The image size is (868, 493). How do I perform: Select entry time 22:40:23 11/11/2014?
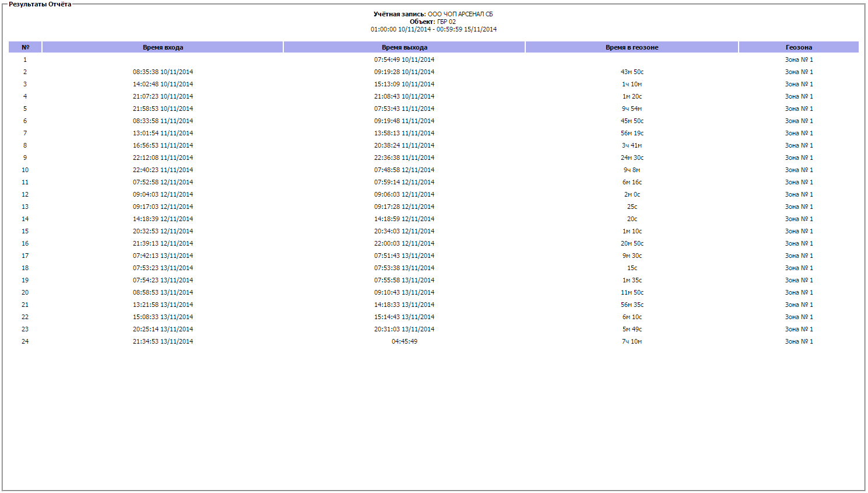point(163,170)
